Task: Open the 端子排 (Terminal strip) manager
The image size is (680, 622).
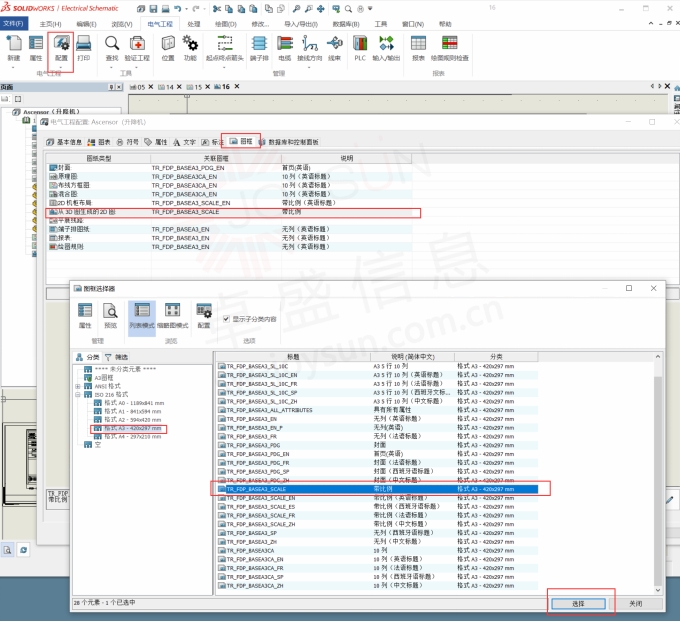Action: coord(259,48)
